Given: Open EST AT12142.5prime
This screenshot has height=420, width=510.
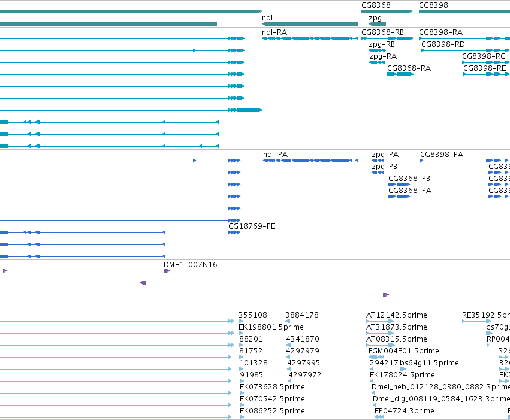Looking at the screenshot, I should pyautogui.click(x=397, y=315).
